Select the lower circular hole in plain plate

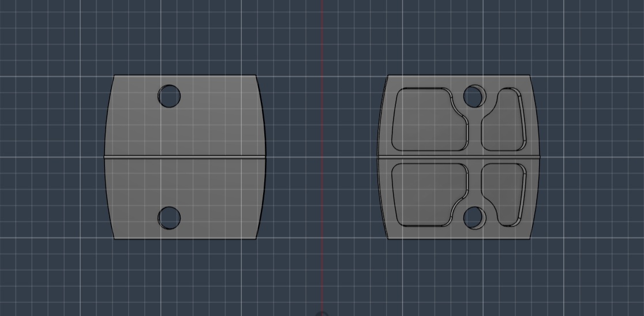[x=169, y=218]
